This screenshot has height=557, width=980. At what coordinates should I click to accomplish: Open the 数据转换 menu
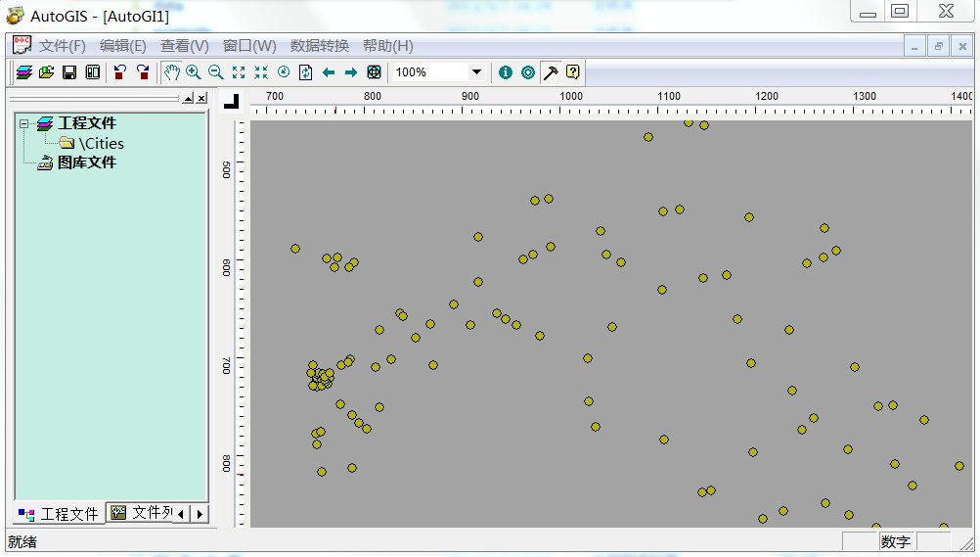click(320, 46)
